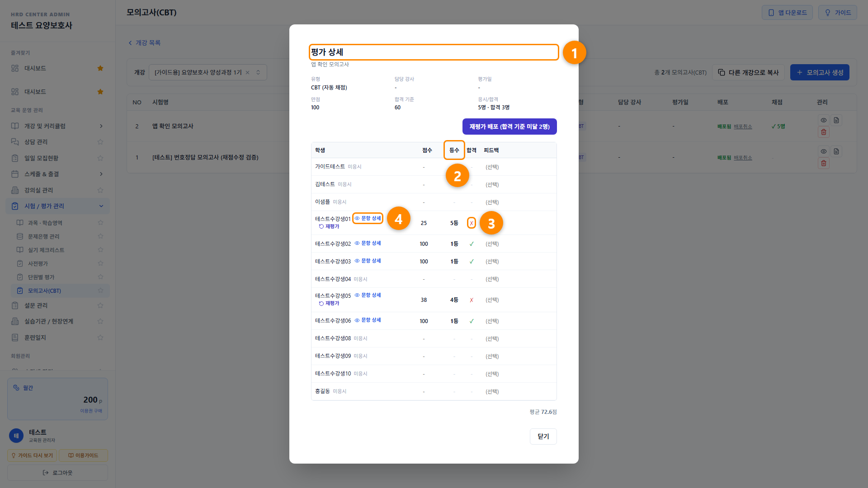Click 배포취소 link in 앱 확인 모의고사 row
The height and width of the screenshot is (488, 868).
743,127
